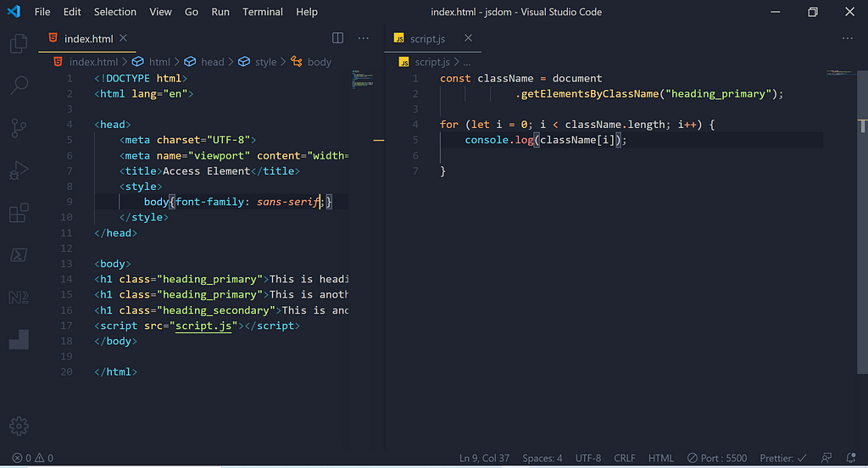868x468 pixels.
Task: Click the DOCTYPE declaration on line 1
Action: pyautogui.click(x=141, y=79)
